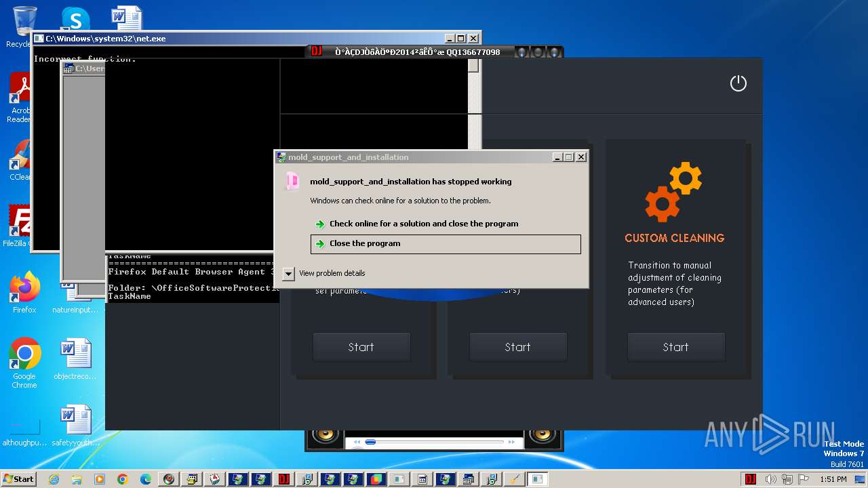
Task: Click the Chrome taskbar icon
Action: [123, 479]
